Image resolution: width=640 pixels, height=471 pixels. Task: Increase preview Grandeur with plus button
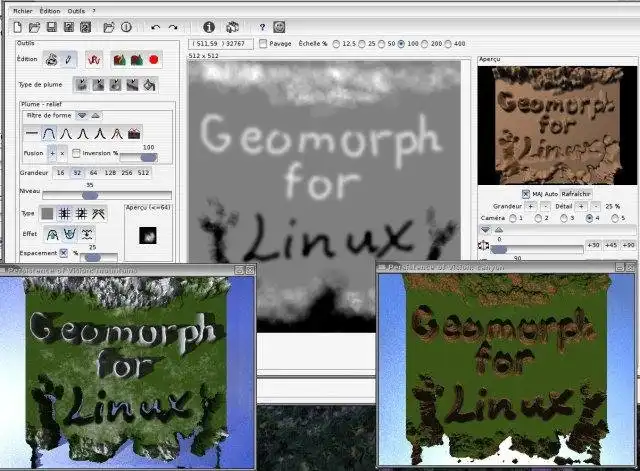(530, 207)
